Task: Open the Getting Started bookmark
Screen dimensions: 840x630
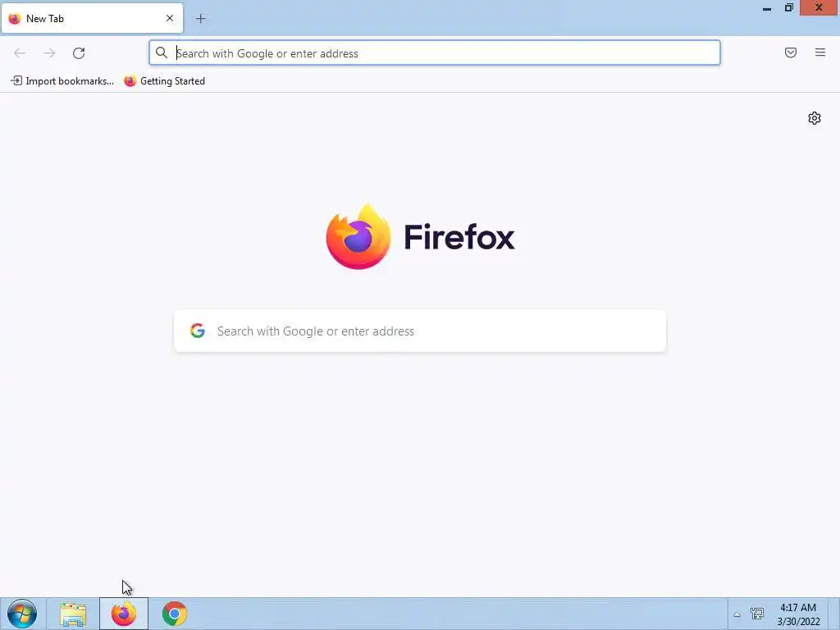Action: [x=164, y=81]
